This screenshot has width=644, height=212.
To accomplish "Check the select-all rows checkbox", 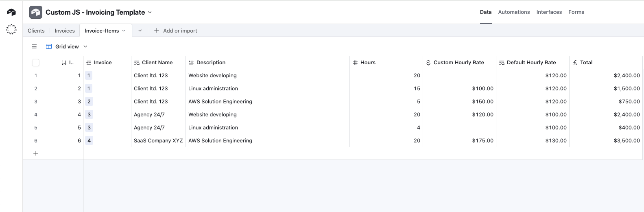I will [36, 62].
